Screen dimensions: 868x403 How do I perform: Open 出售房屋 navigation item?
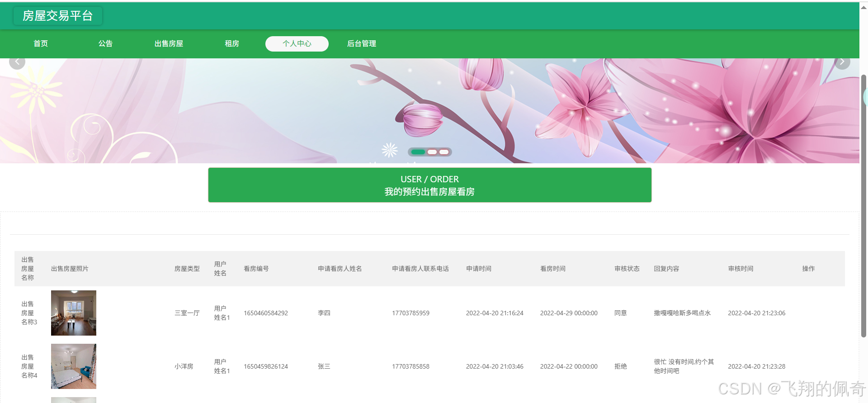click(169, 43)
